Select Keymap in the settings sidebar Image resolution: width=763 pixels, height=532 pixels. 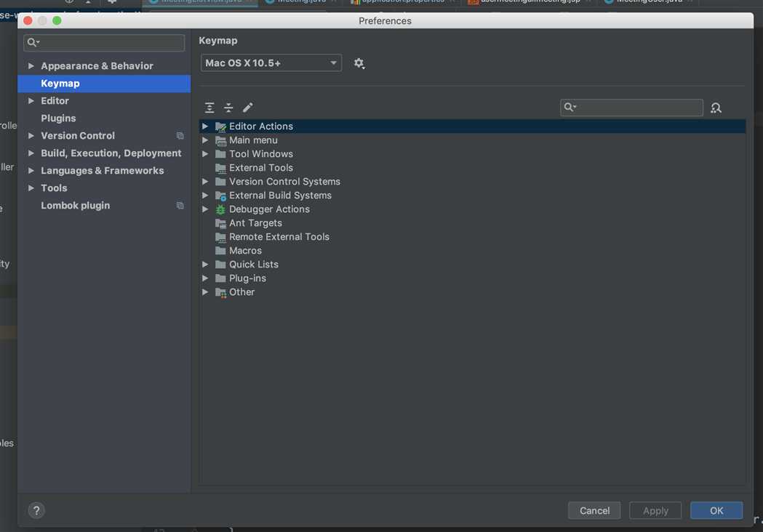click(x=104, y=84)
